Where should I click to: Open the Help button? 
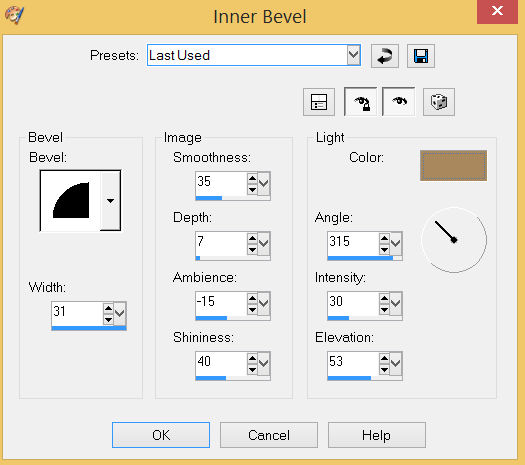point(377,435)
